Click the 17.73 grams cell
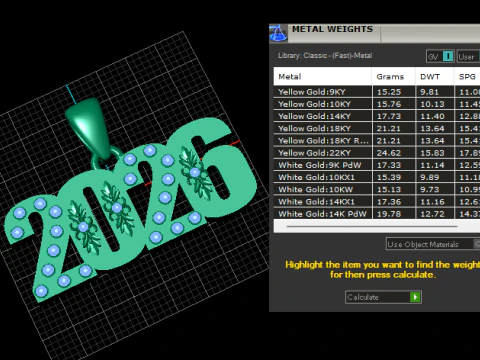This screenshot has height=360, width=480. point(394,116)
